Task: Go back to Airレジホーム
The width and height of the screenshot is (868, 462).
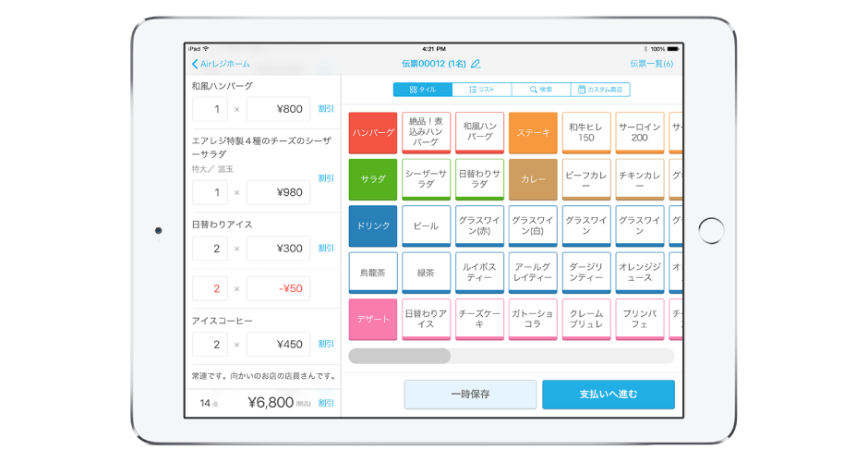Action: pyautogui.click(x=221, y=64)
